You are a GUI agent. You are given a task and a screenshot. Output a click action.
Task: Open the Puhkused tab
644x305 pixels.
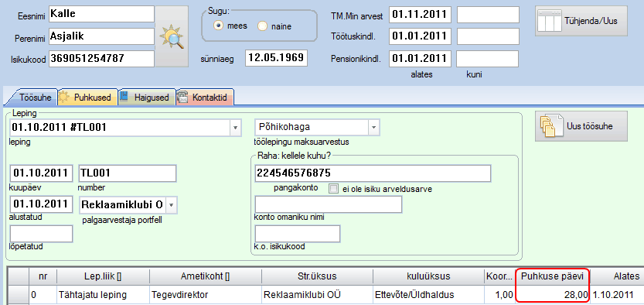[x=88, y=98]
